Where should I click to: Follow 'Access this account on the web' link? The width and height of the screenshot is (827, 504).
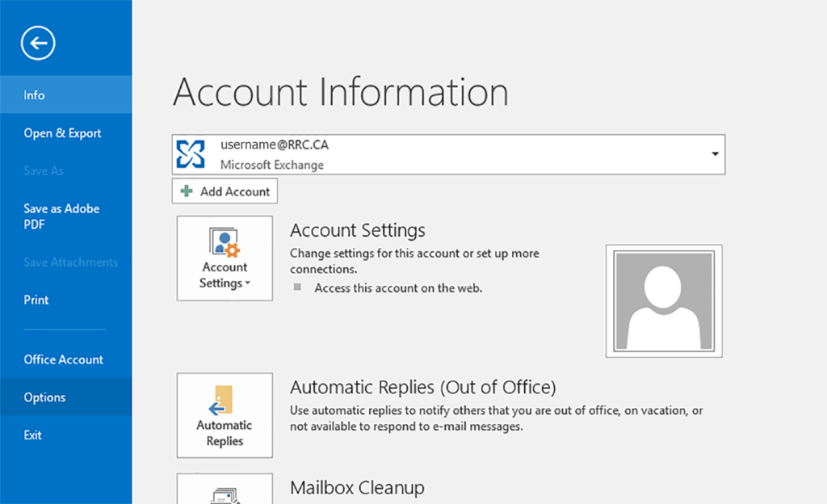pos(397,288)
